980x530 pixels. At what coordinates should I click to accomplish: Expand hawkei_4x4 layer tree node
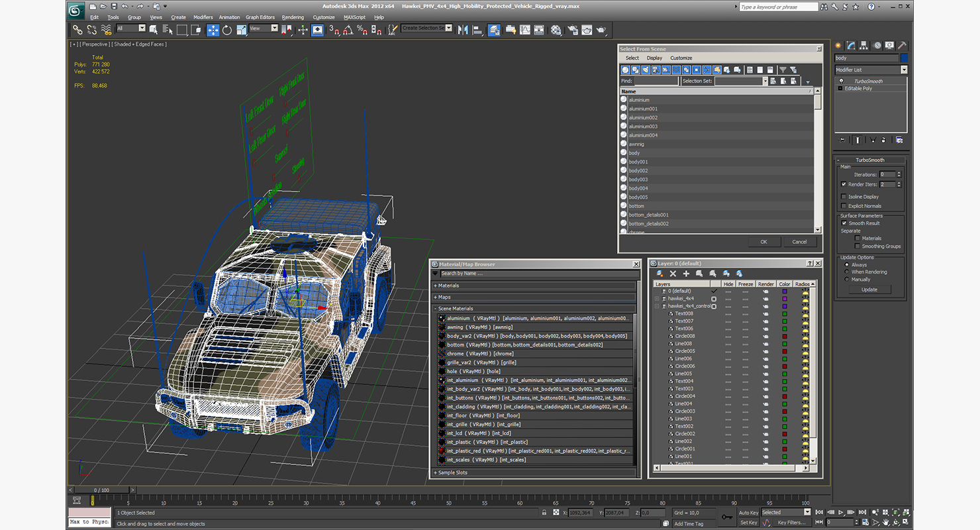[657, 299]
